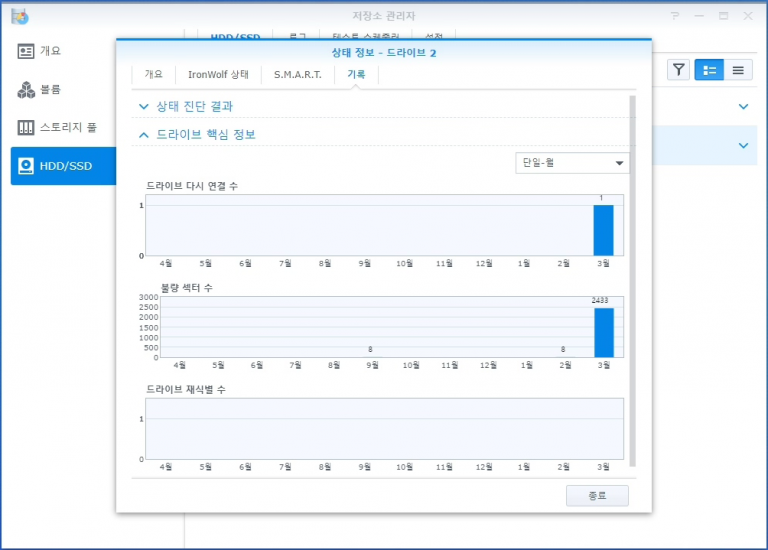The image size is (768, 550).
Task: Open the help question mark icon
Action: click(675, 16)
